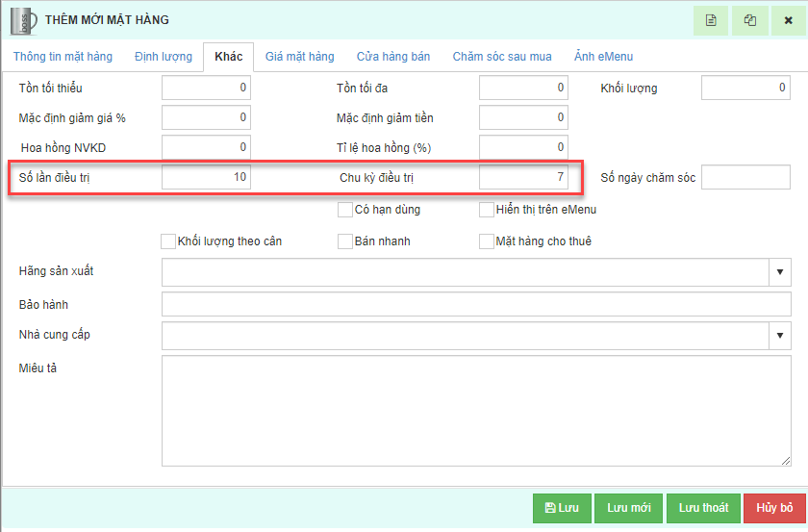Click the document icon in title bar

(x=711, y=20)
